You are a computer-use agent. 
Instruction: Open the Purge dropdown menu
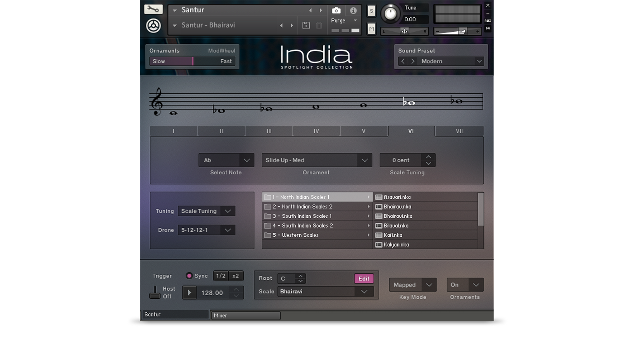344,21
